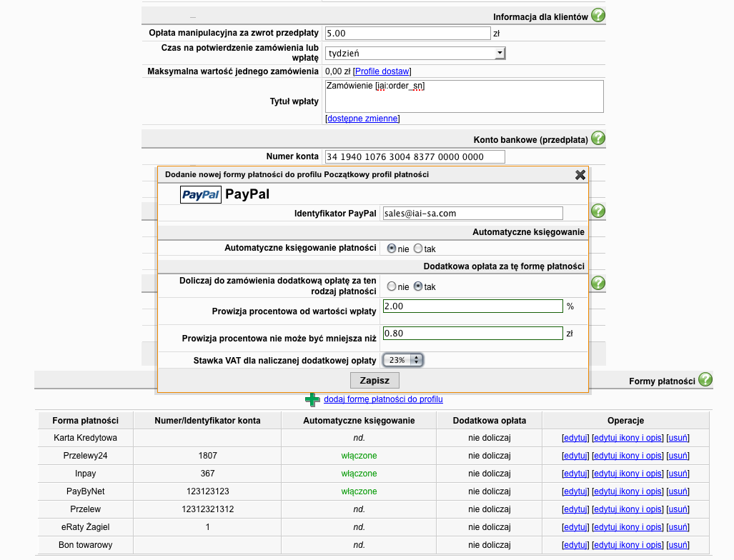Click the Zapisz button
Screen dimensions: 734x560
pos(375,380)
